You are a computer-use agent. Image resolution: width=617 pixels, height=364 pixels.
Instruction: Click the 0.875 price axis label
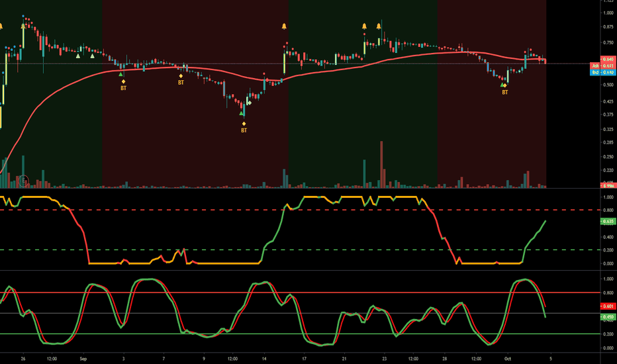(608, 26)
